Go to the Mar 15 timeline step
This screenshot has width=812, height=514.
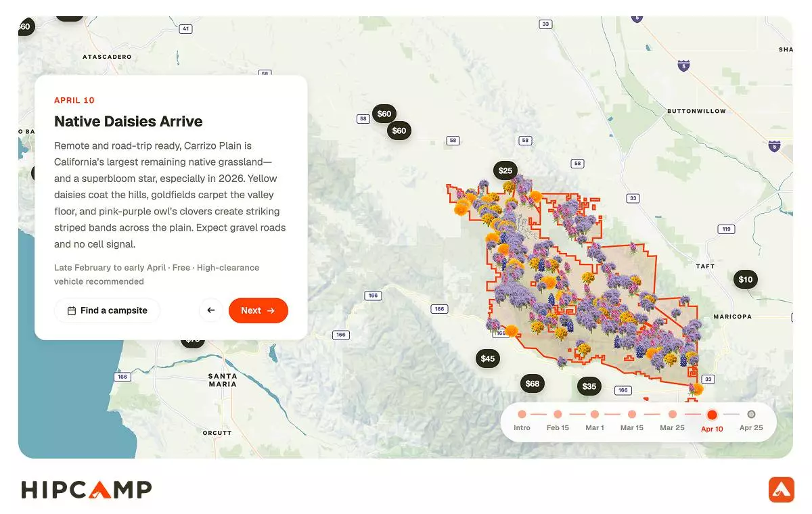pos(632,415)
